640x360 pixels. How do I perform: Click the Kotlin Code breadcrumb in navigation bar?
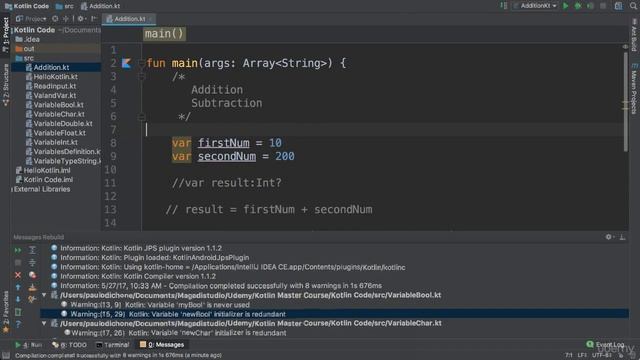(x=27, y=6)
